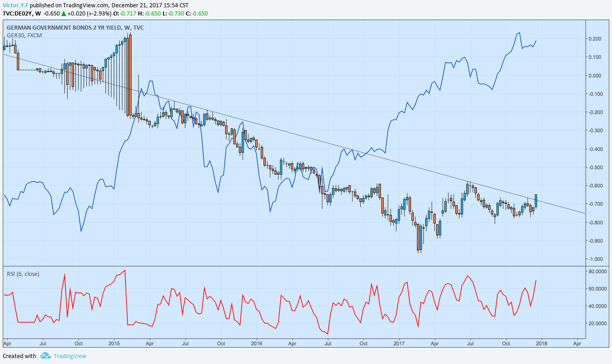Click the 2016 year label on time axis
The width and height of the screenshot is (612, 364).
click(x=257, y=343)
